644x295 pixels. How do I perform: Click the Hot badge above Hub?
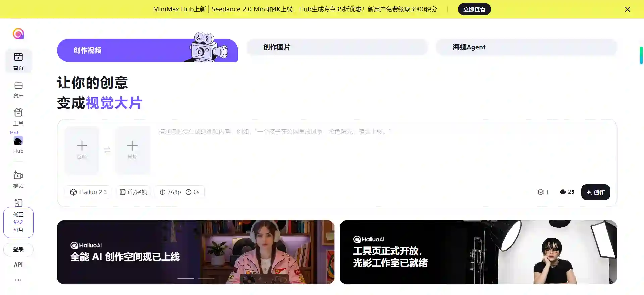click(14, 133)
